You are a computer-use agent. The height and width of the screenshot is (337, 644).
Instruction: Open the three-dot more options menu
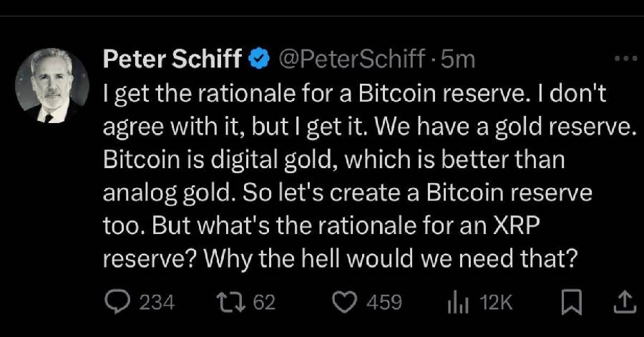point(625,59)
